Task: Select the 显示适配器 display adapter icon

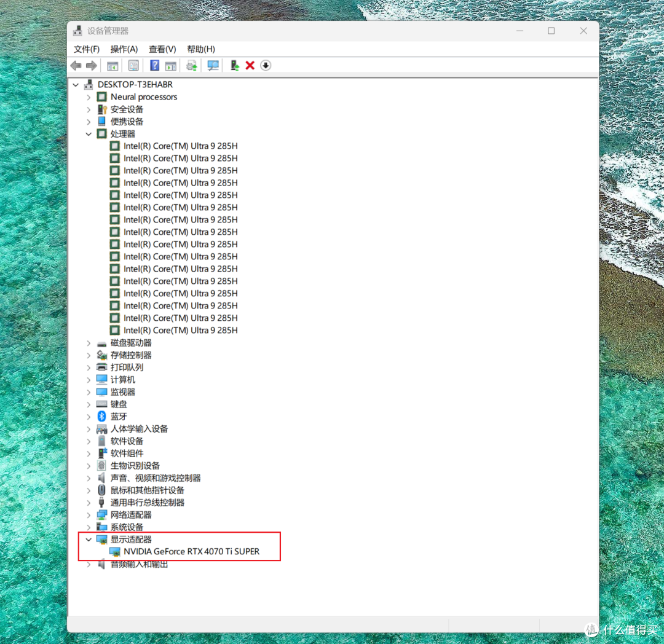Action: point(101,540)
